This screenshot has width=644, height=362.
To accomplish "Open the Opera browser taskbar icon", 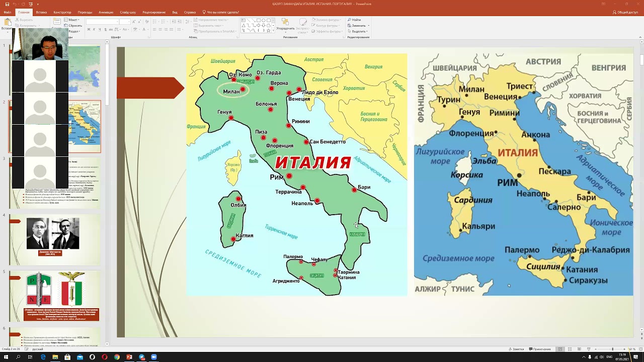I will (x=105, y=357).
